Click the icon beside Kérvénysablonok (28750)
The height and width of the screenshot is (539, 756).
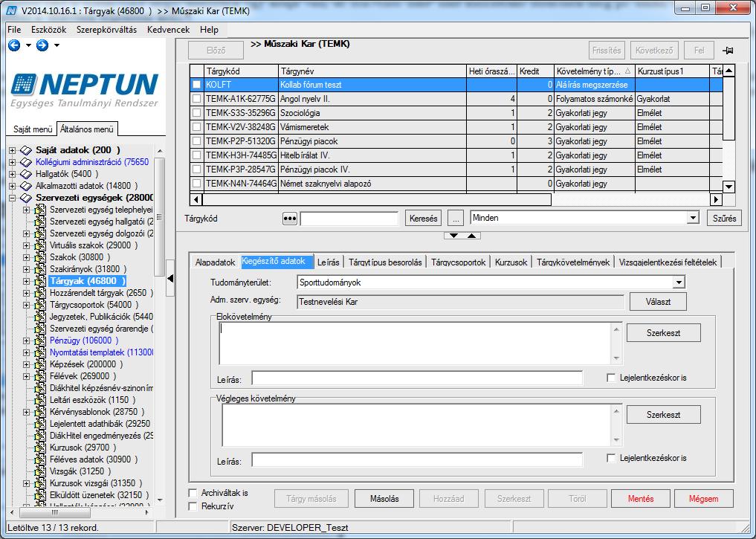click(x=40, y=412)
